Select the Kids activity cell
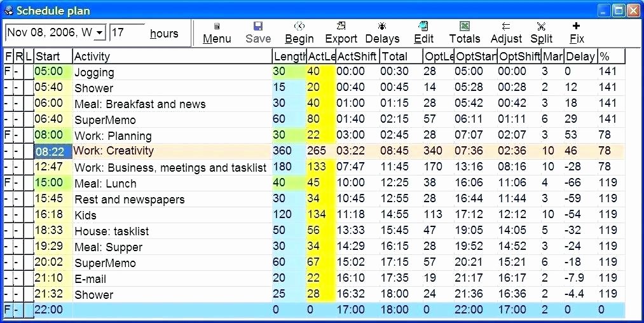The image size is (644, 323). click(x=172, y=215)
